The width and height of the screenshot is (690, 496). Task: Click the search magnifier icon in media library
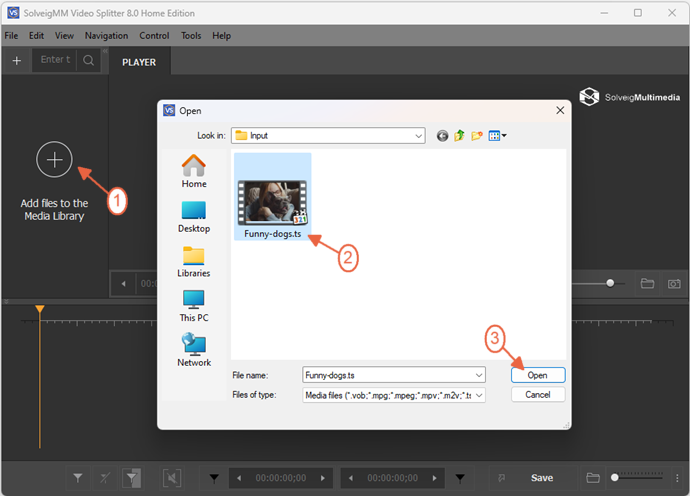[x=88, y=60]
